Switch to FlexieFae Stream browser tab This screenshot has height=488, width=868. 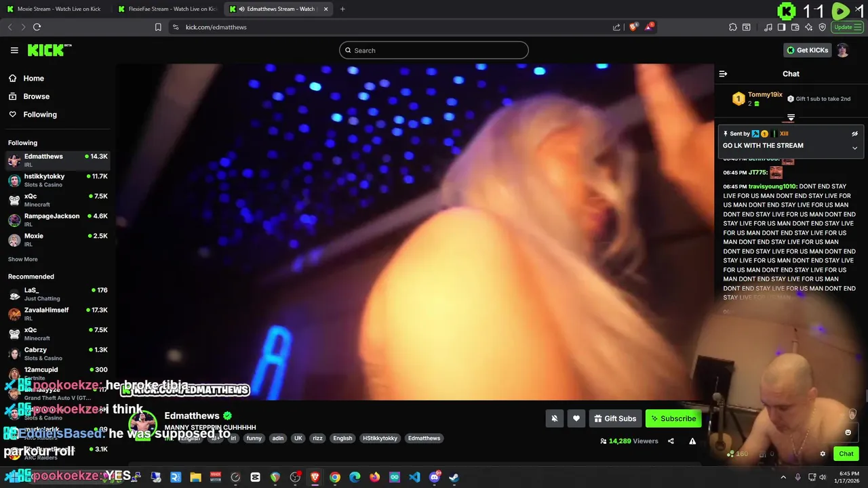pyautogui.click(x=166, y=9)
